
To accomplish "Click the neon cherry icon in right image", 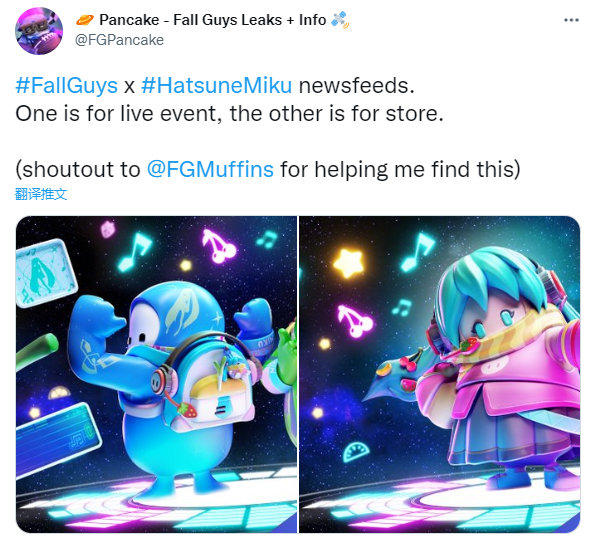I will 355,322.
